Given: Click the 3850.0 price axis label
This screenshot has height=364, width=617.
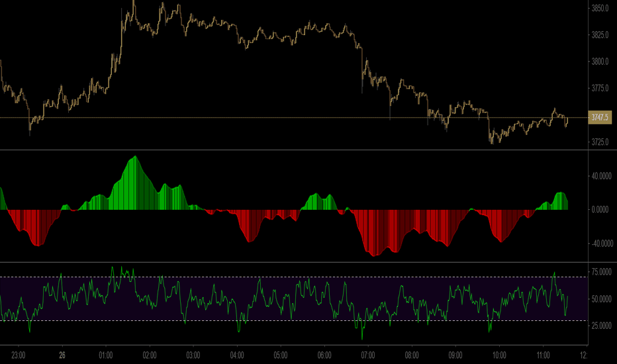Looking at the screenshot, I should click(x=600, y=8).
